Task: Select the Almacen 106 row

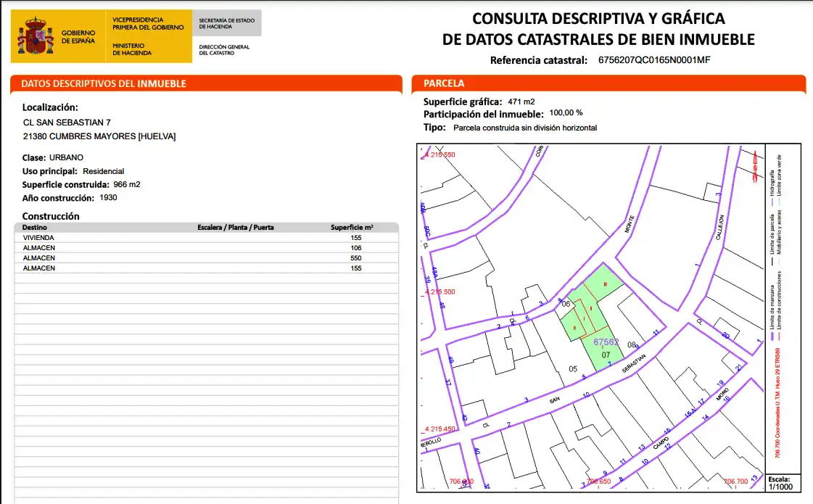Action: 207,248
